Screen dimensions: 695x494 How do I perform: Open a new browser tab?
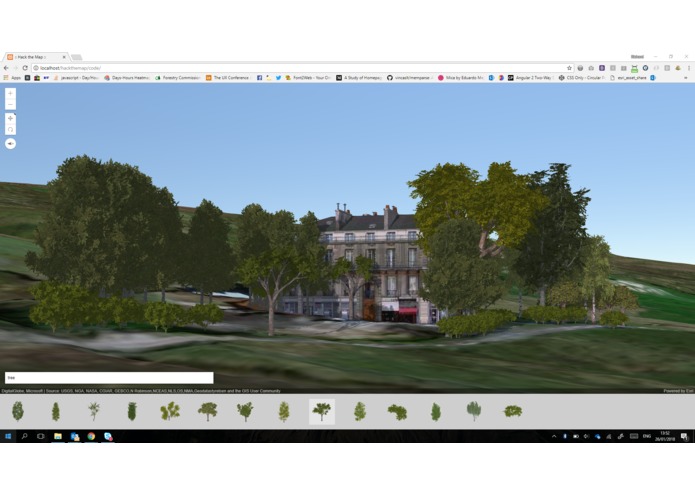77,57
